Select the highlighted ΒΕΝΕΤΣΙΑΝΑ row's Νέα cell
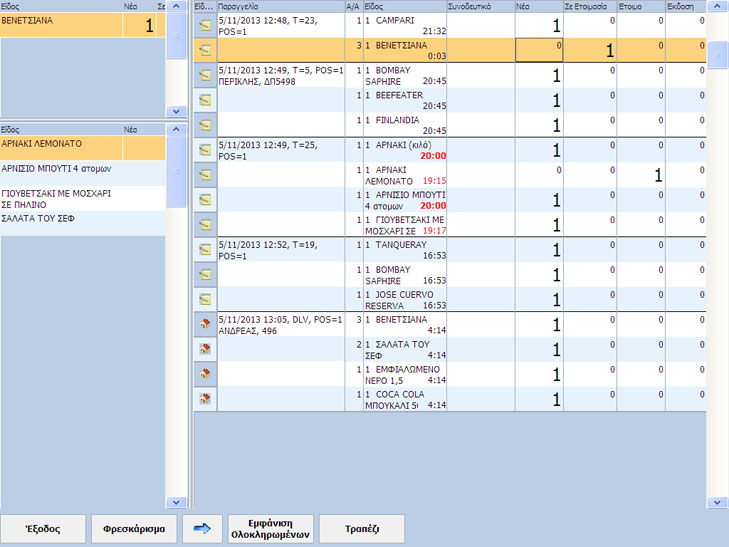This screenshot has width=729, height=547. pos(538,50)
